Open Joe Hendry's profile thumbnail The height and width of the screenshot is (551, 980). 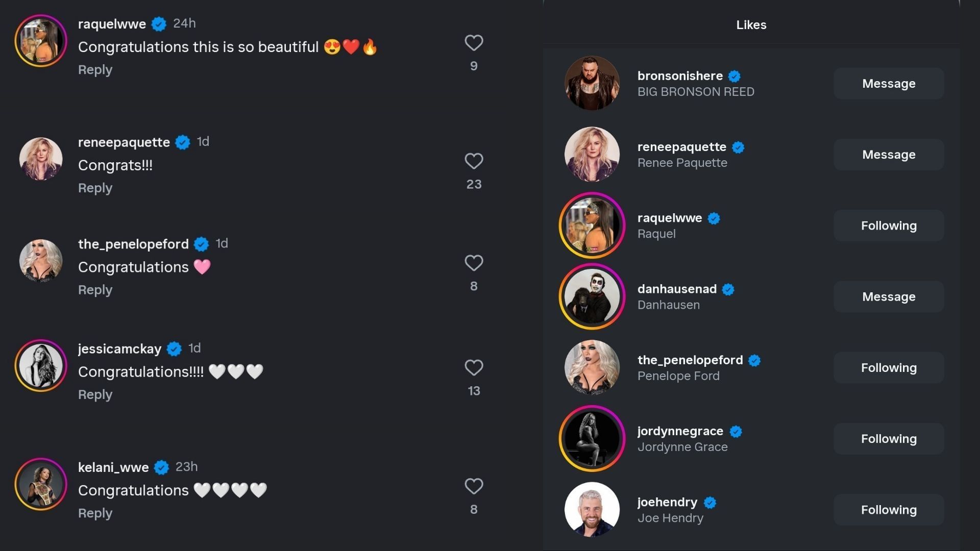coord(592,509)
